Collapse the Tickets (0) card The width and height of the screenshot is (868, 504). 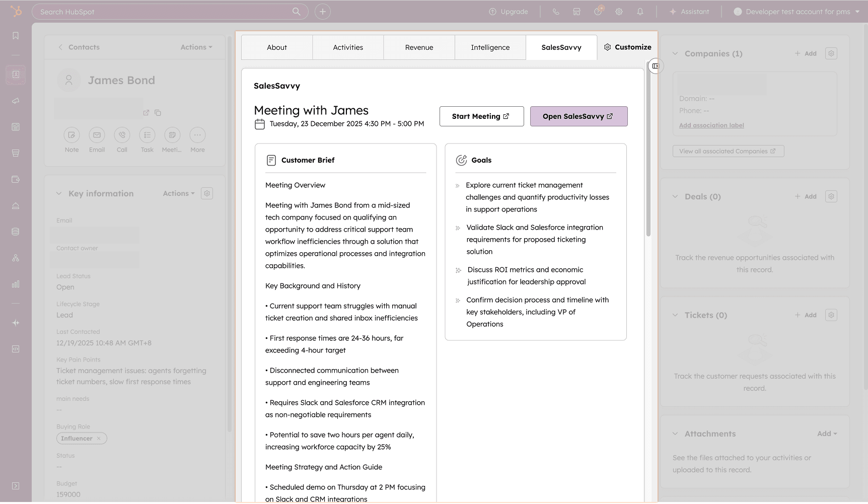tap(675, 315)
